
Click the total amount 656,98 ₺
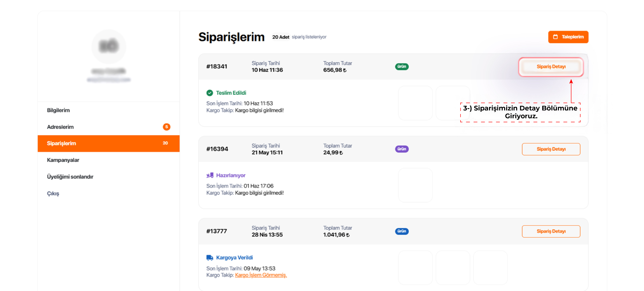[x=335, y=70]
